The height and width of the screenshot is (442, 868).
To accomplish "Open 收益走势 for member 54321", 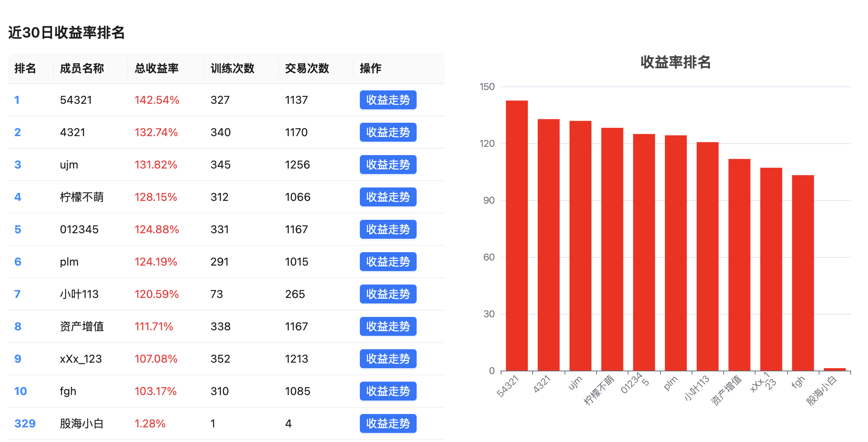I will point(388,100).
